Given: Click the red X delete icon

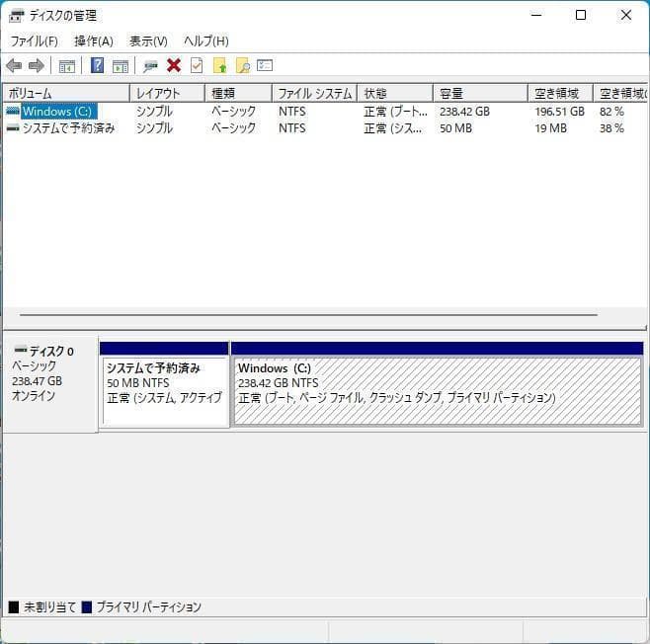Looking at the screenshot, I should (x=174, y=65).
